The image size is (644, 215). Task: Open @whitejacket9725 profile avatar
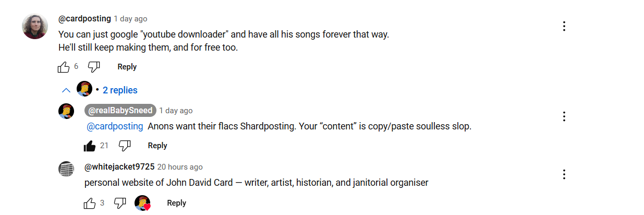click(66, 169)
